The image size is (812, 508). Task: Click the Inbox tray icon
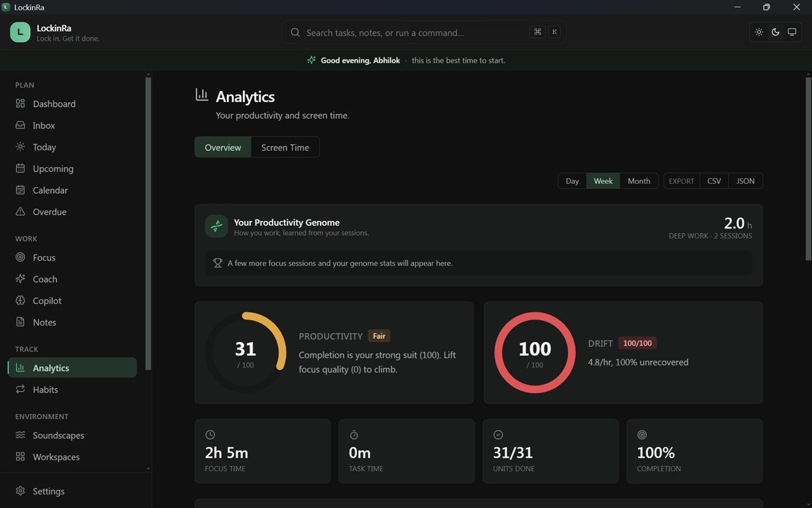[x=20, y=125]
